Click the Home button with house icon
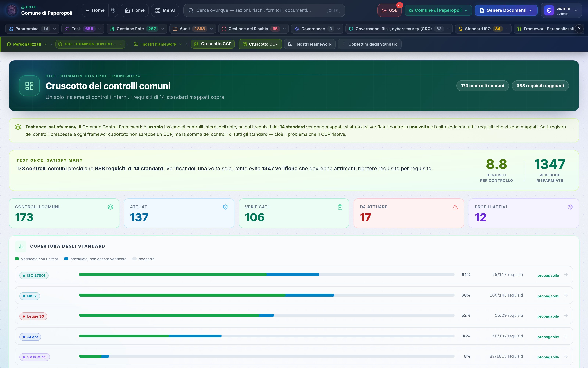The width and height of the screenshot is (588, 368). [x=135, y=10]
